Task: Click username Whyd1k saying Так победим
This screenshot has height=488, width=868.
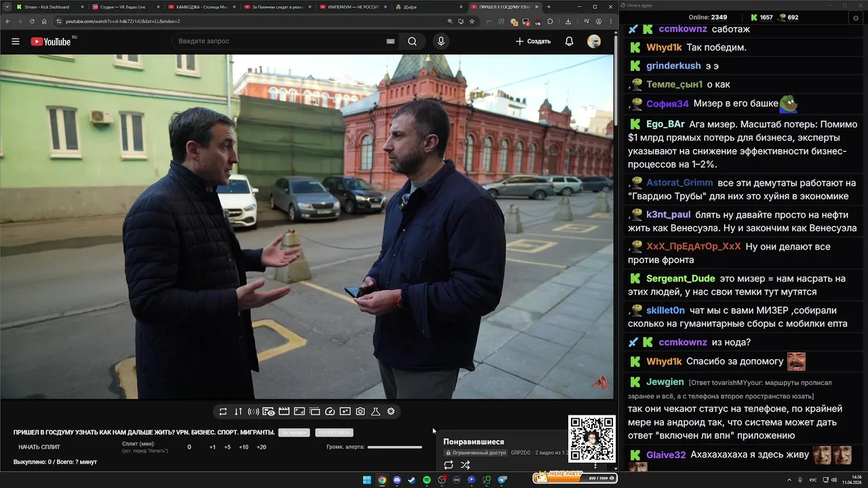Action: coord(664,47)
